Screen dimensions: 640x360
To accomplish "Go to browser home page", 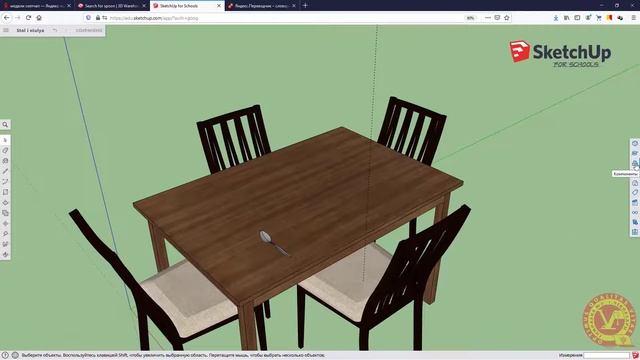I will pos(39,18).
